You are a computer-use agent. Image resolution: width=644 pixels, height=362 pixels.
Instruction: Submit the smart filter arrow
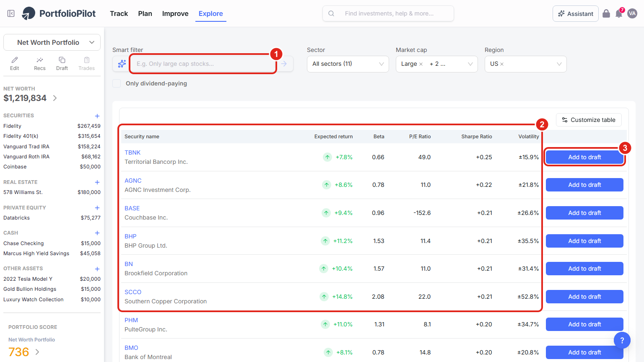(284, 64)
